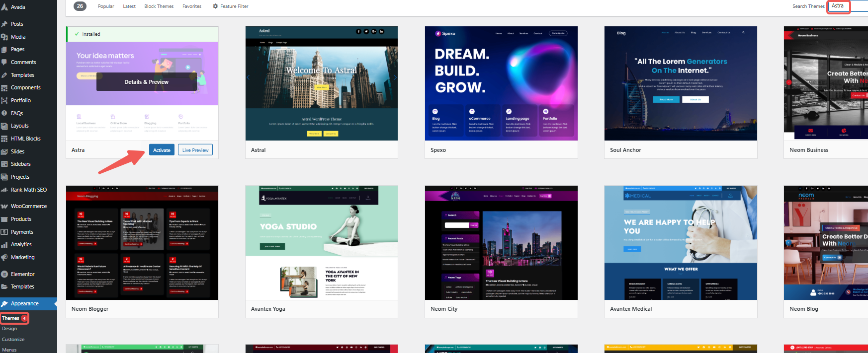Select the Neom City theme thumbnail
The width and height of the screenshot is (868, 353).
(x=501, y=243)
